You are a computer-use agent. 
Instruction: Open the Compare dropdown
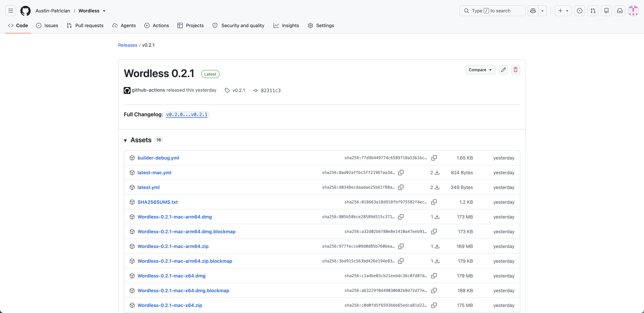click(480, 70)
